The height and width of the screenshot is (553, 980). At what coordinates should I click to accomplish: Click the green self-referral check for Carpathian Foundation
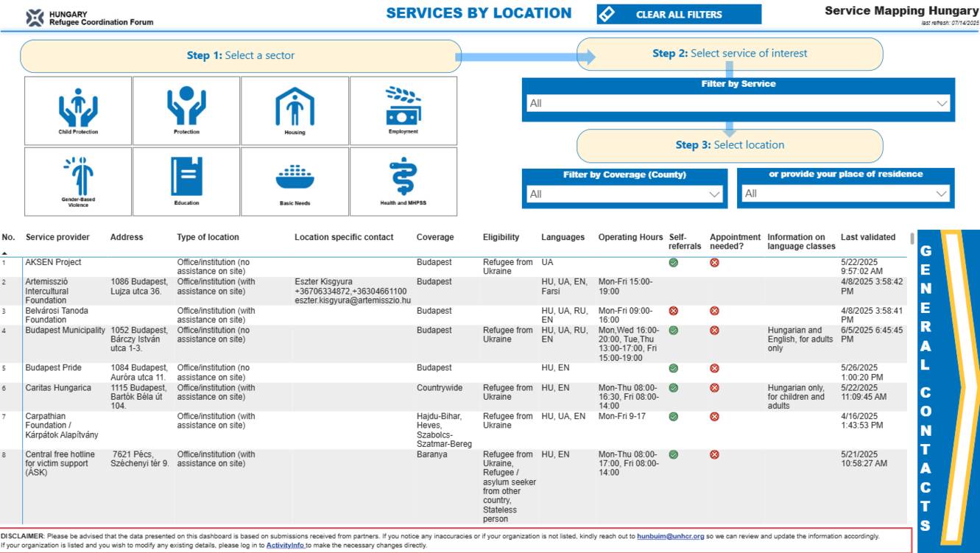pyautogui.click(x=674, y=416)
